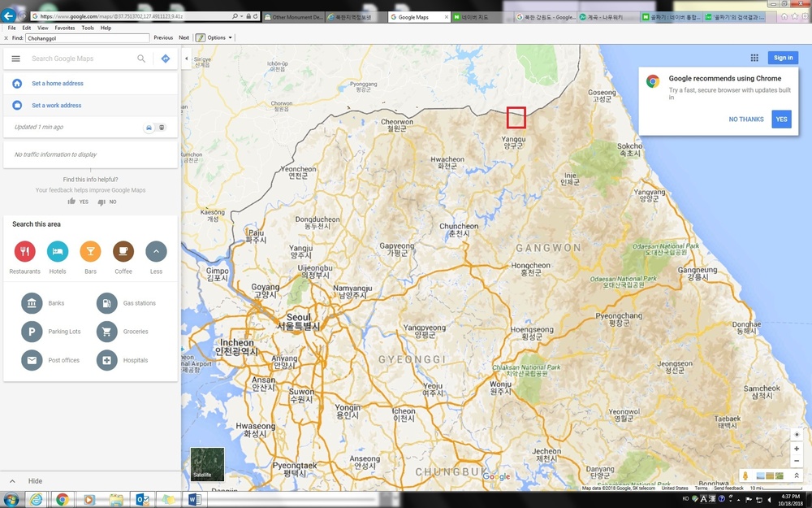Choose the Gas stations category icon
812x508 pixels.
click(x=107, y=303)
